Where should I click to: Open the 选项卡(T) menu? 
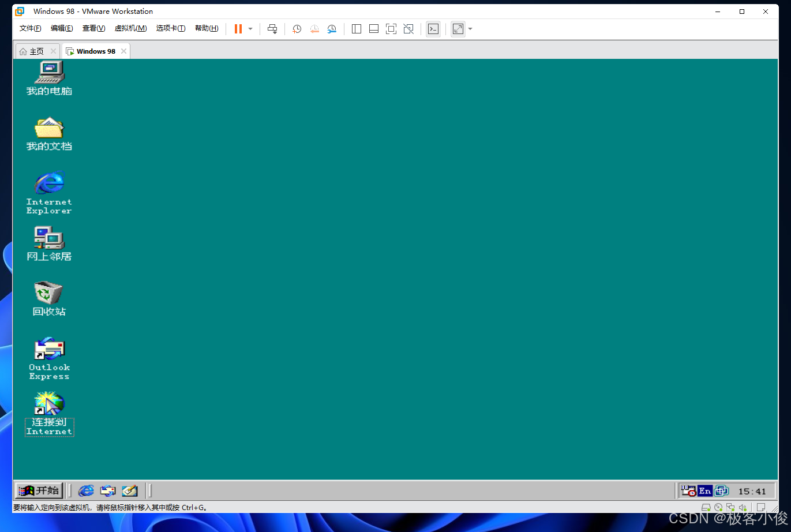[x=171, y=28]
